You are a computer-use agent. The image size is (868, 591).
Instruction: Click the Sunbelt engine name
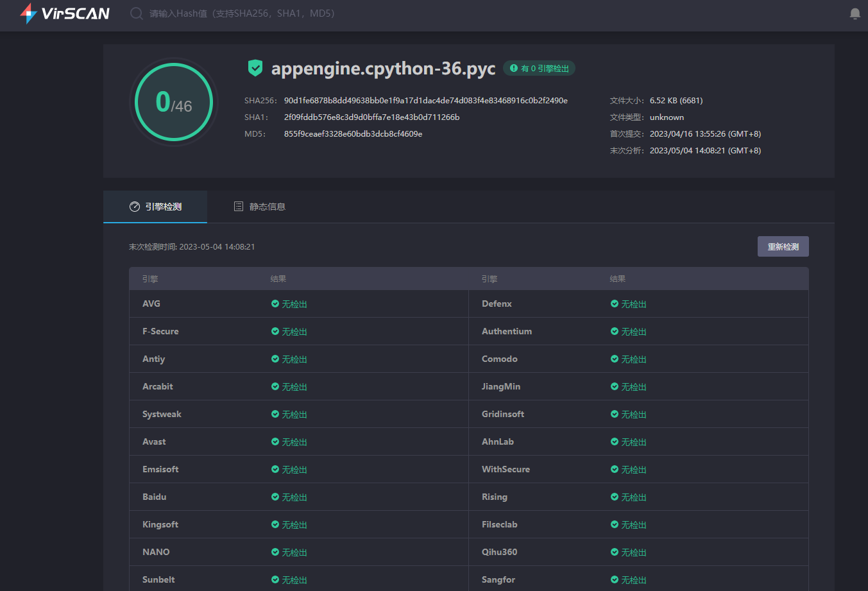(158, 579)
